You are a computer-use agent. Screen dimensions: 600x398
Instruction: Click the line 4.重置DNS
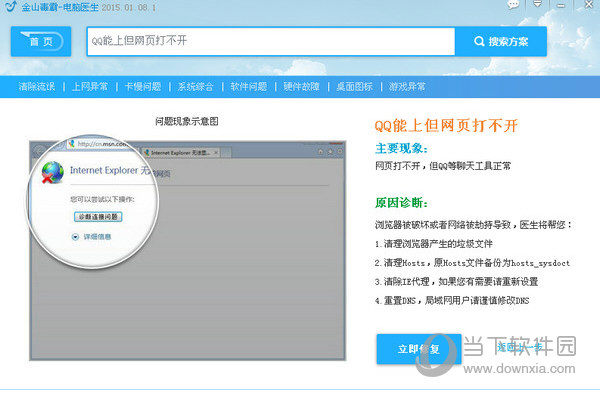point(452,300)
